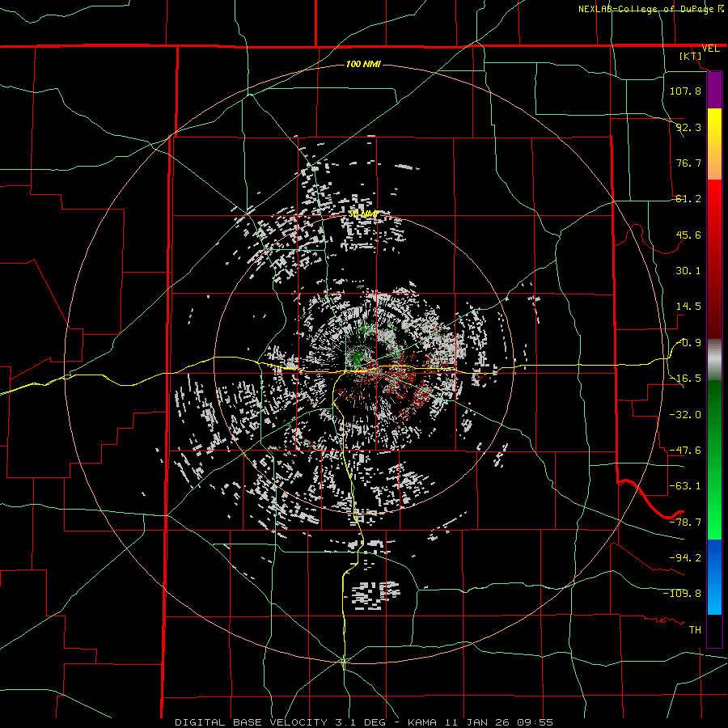Screen dimensions: 728x728
Task: Click the VEL legend title
Action: coord(711,49)
